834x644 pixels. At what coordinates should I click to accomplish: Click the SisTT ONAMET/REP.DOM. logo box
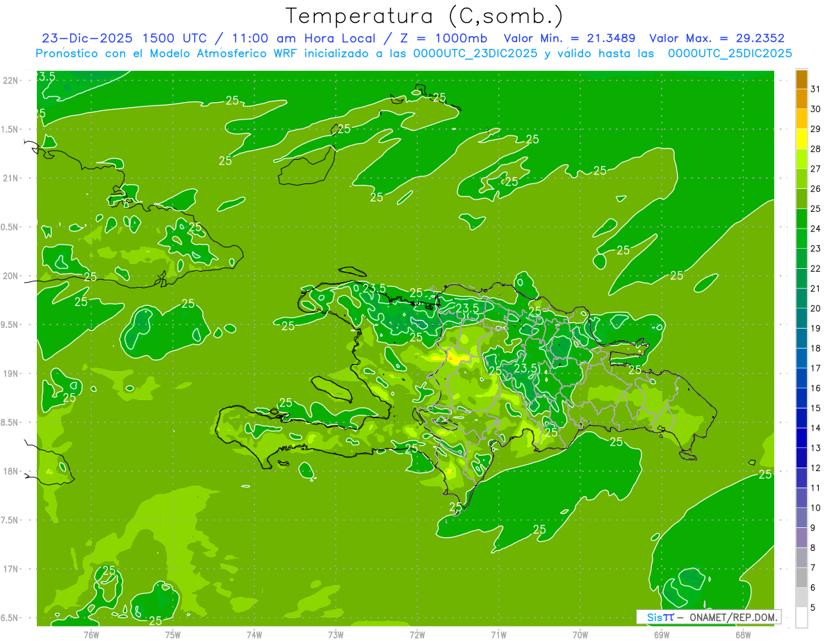708,617
